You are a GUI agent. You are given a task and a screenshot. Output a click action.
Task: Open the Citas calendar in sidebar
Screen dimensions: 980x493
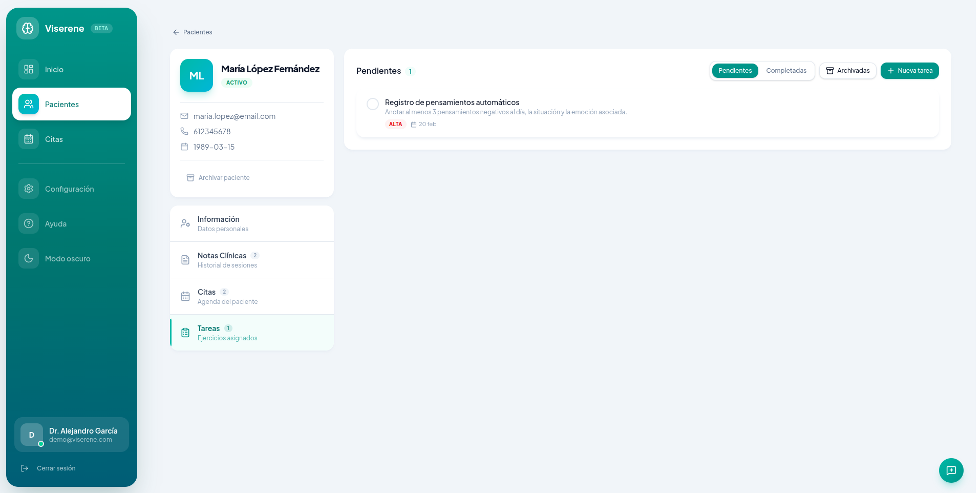tap(53, 139)
